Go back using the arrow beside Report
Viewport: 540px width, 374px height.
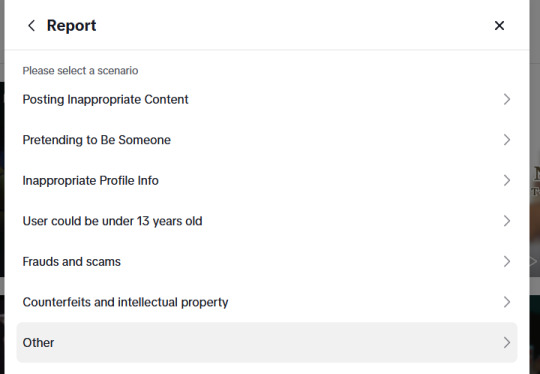click(31, 25)
